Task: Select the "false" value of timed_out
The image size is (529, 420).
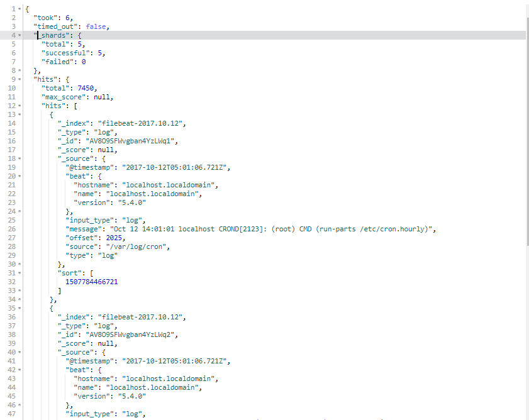Action: 96,26
